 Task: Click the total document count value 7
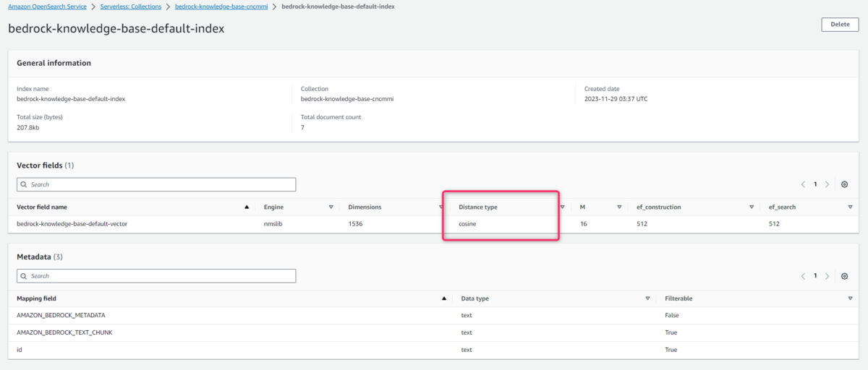[302, 127]
